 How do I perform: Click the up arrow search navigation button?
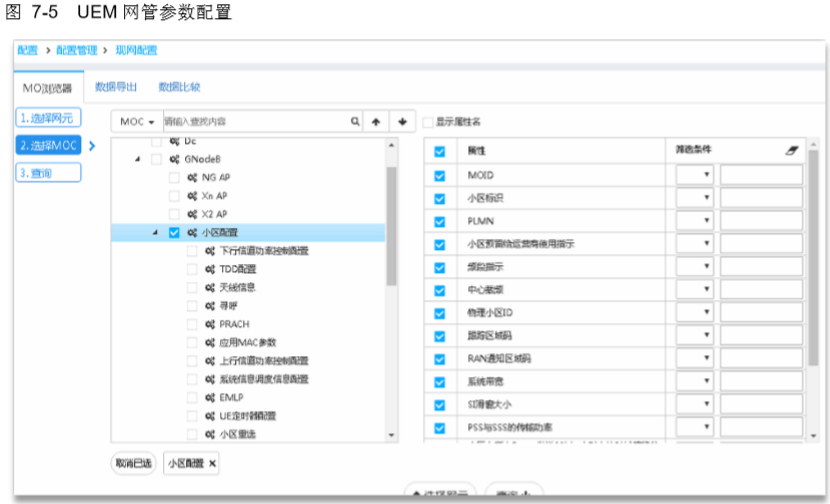tap(377, 122)
